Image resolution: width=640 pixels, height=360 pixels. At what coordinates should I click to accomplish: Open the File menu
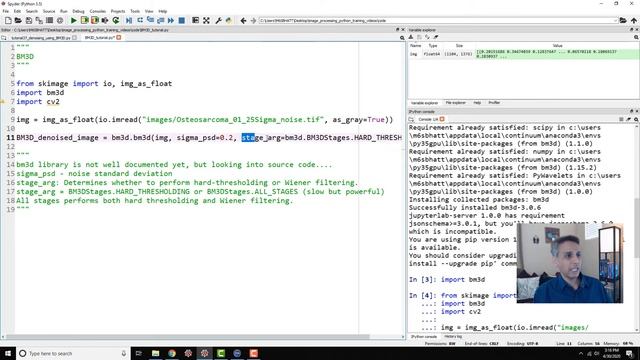pyautogui.click(x=6, y=11)
